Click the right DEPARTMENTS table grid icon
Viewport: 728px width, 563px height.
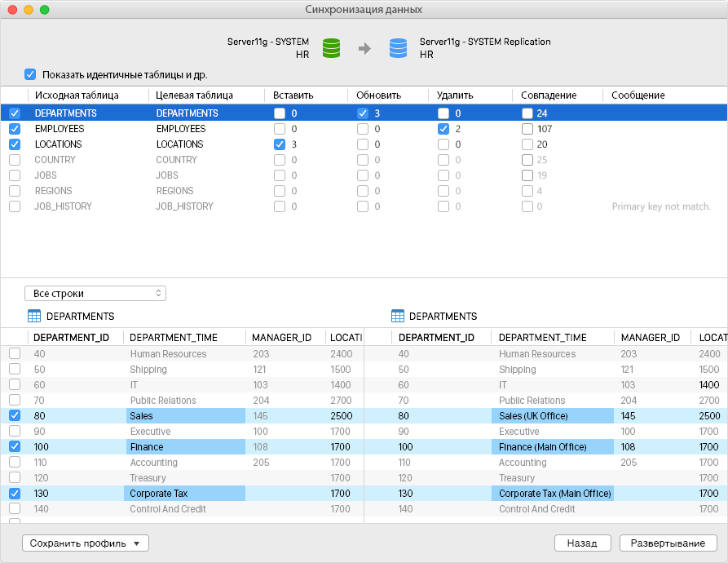pos(398,316)
